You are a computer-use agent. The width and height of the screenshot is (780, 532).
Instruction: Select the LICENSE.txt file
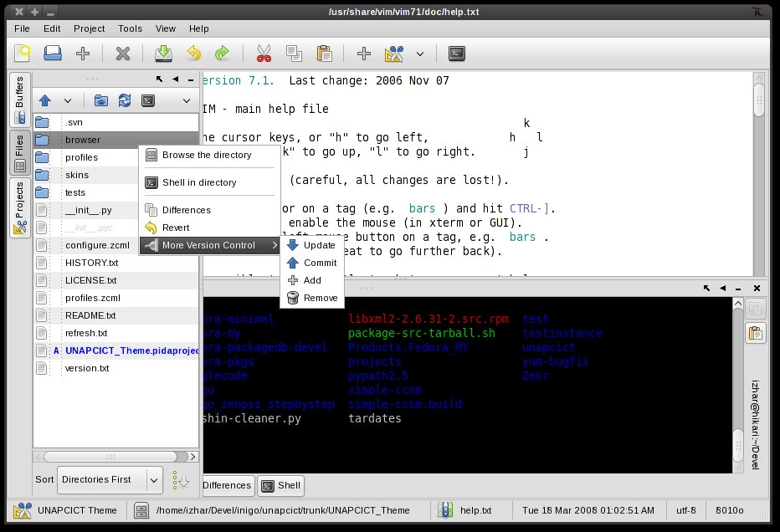pyautogui.click(x=115, y=280)
